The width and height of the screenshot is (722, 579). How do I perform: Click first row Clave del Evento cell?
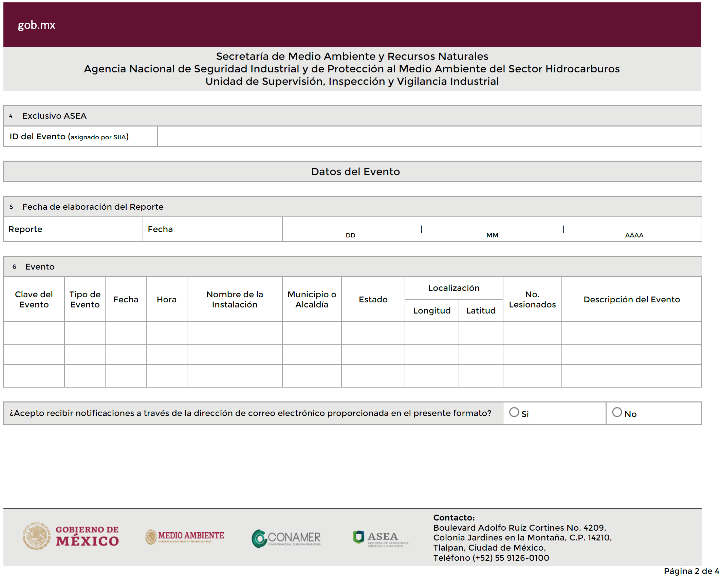[34, 333]
